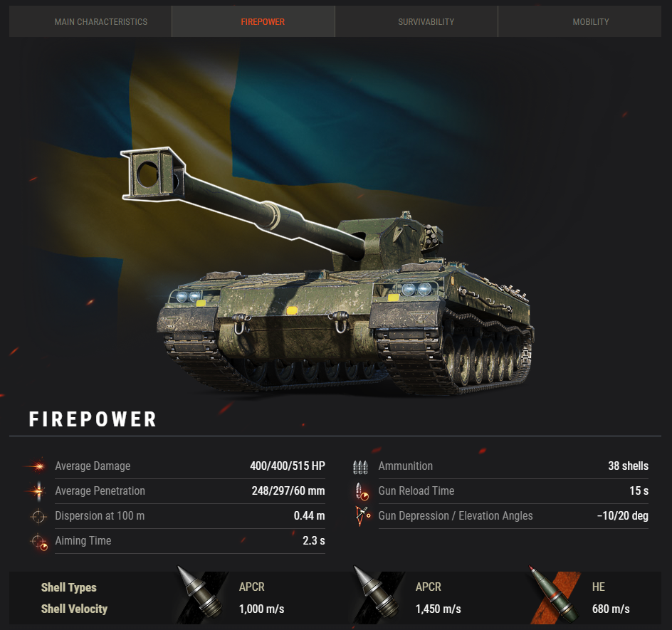Click the Aiming Time reticle icon
This screenshot has height=630, width=672.
point(38,542)
